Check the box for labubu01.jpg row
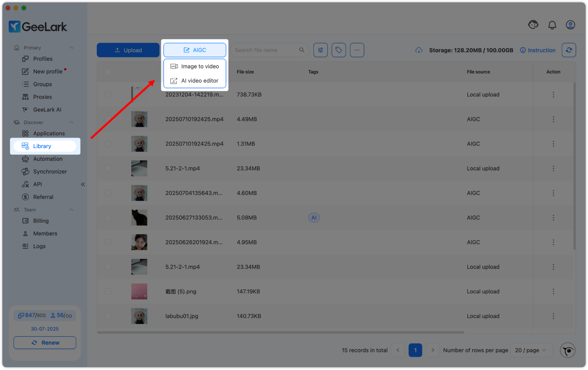 click(x=108, y=316)
